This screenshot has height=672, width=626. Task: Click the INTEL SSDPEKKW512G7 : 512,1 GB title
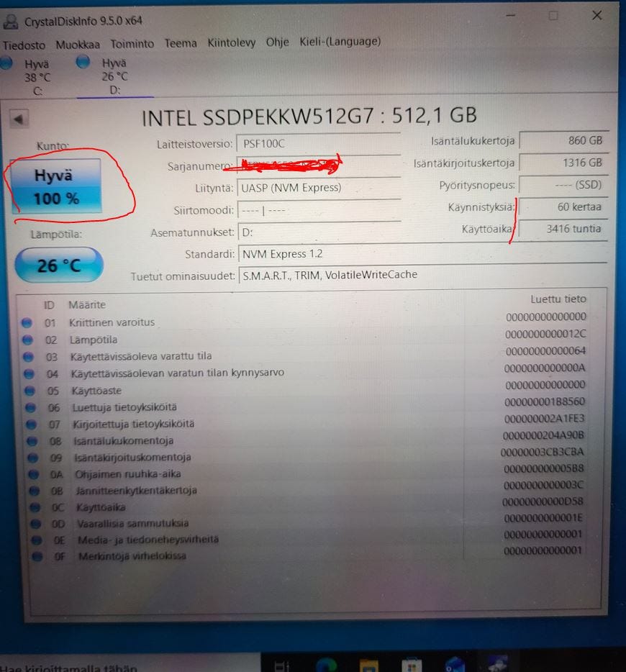(x=309, y=117)
